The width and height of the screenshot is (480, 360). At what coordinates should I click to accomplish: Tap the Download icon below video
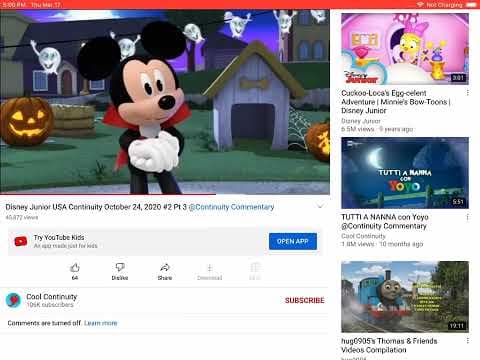210,268
